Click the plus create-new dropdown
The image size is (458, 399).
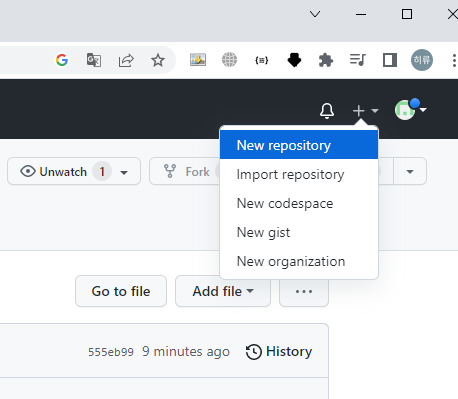365,110
